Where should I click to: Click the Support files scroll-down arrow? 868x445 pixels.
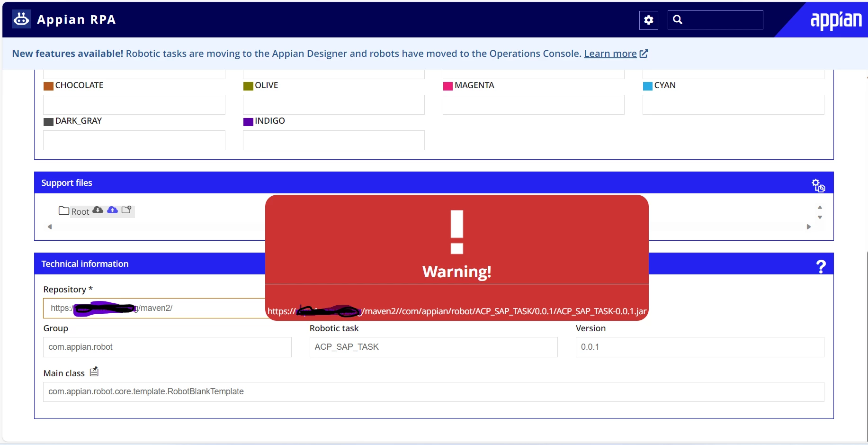click(820, 218)
